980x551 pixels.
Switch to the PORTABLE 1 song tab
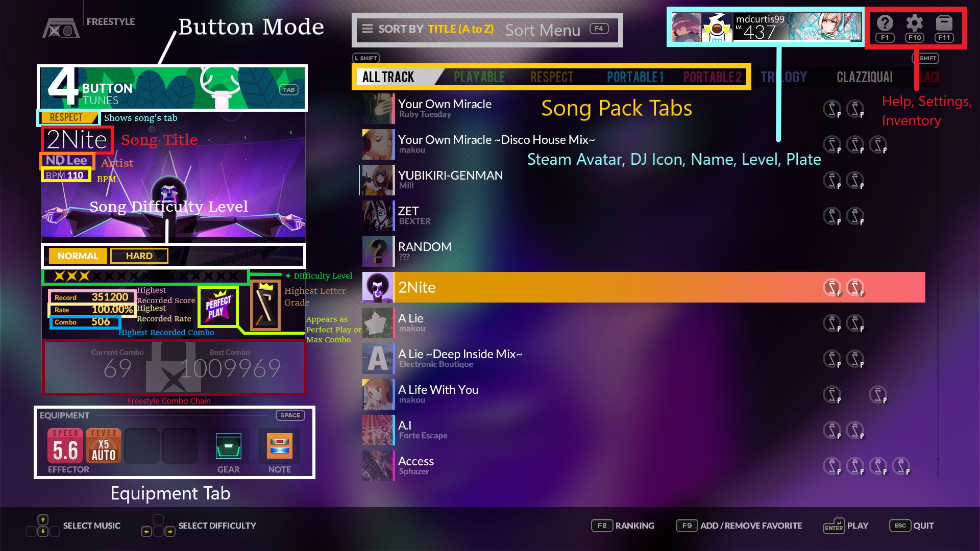pos(635,78)
